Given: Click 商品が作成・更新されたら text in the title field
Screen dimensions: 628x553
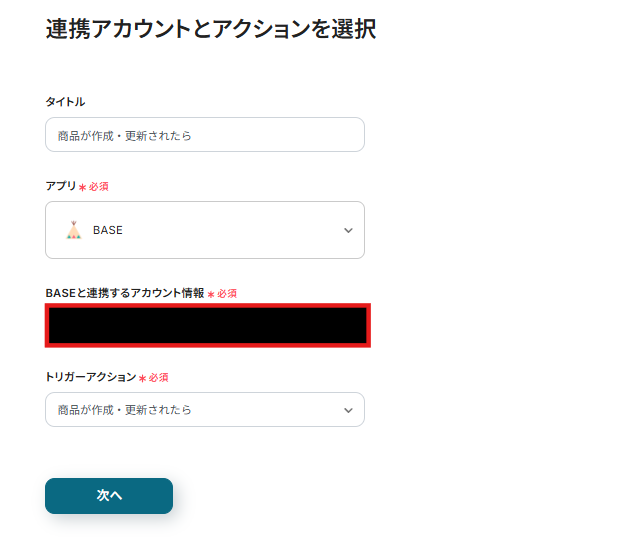Looking at the screenshot, I should click(124, 135).
